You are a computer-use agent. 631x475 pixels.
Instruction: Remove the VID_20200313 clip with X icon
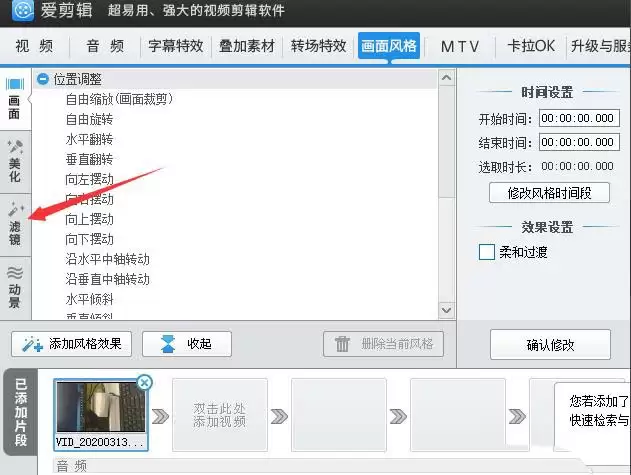[144, 382]
